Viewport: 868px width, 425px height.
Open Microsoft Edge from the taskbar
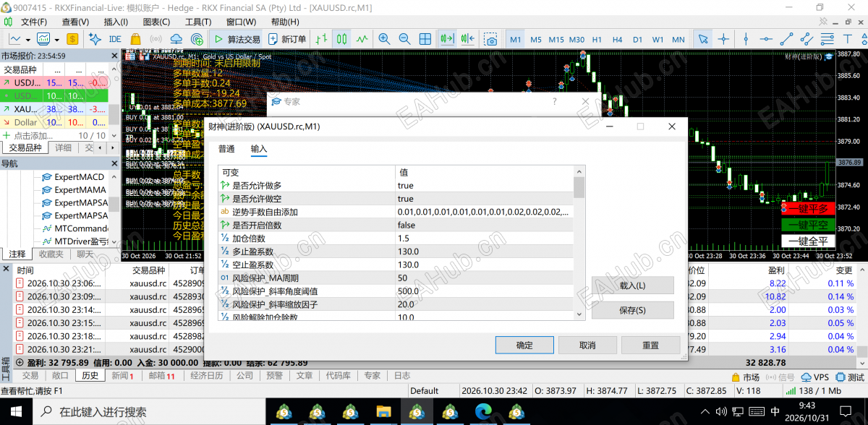click(x=483, y=411)
